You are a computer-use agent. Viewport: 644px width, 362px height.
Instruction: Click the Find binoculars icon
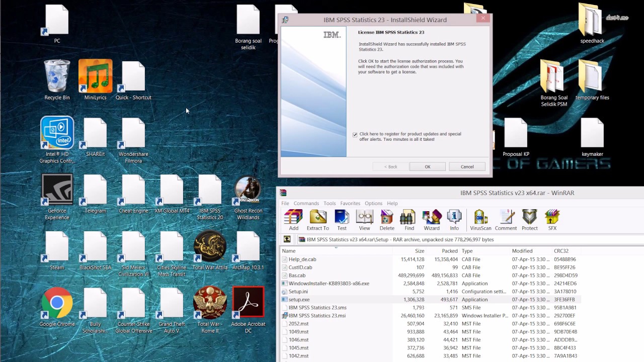(409, 220)
